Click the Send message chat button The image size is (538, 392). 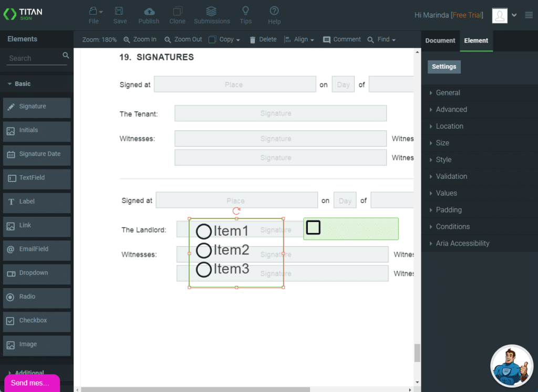30,383
